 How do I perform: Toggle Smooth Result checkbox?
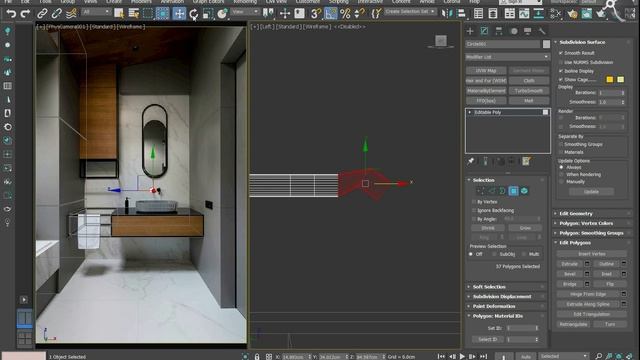pyautogui.click(x=561, y=53)
